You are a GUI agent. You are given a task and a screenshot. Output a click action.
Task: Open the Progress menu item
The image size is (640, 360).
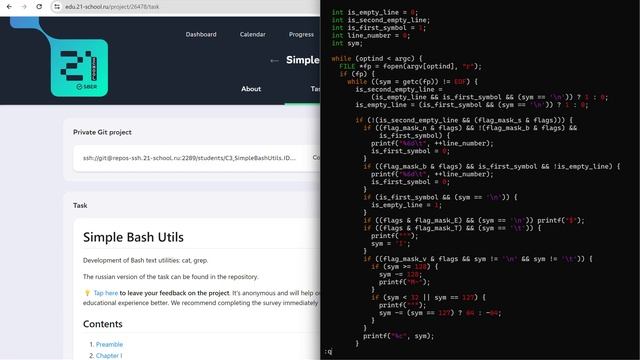301,34
